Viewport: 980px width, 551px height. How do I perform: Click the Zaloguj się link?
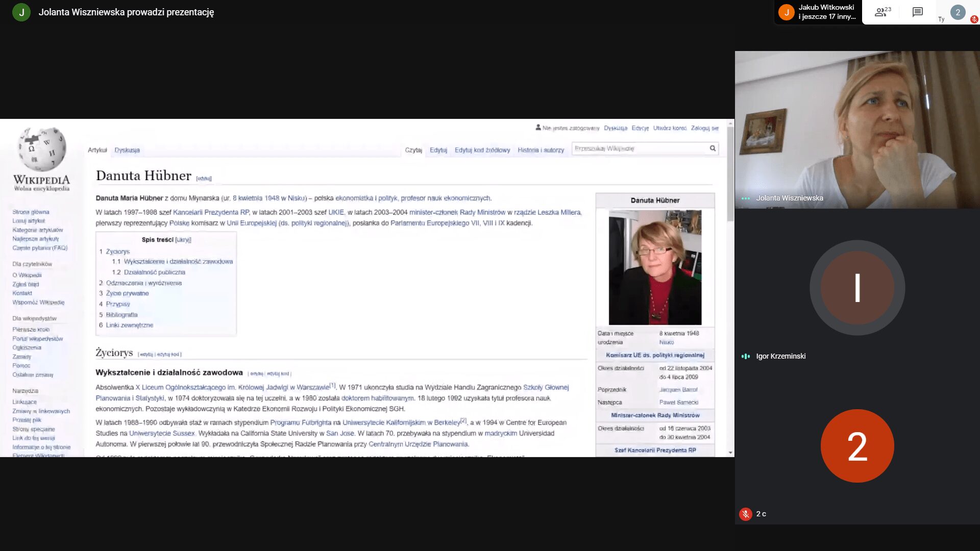704,129
